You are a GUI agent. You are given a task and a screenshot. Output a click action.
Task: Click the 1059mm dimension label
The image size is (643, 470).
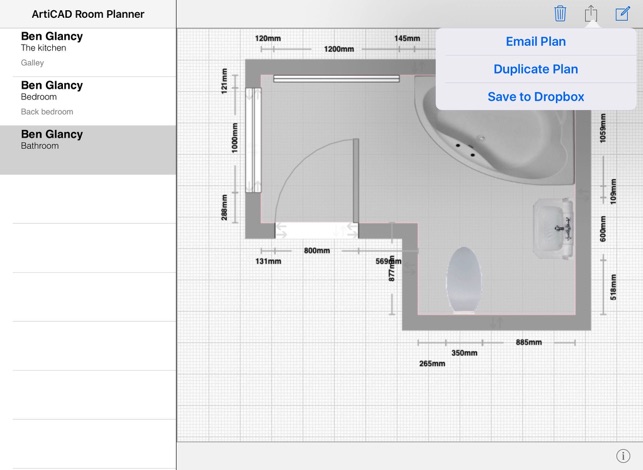(x=603, y=128)
